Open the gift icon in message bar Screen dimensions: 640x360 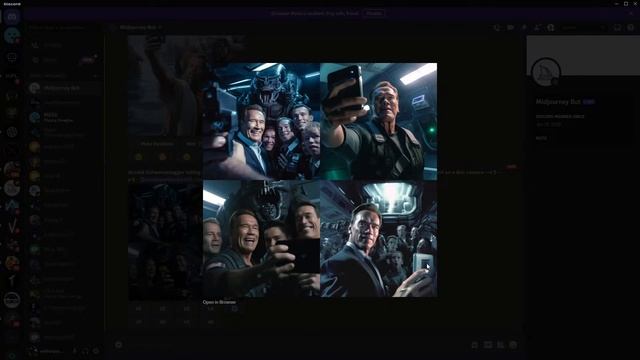pyautogui.click(x=474, y=345)
